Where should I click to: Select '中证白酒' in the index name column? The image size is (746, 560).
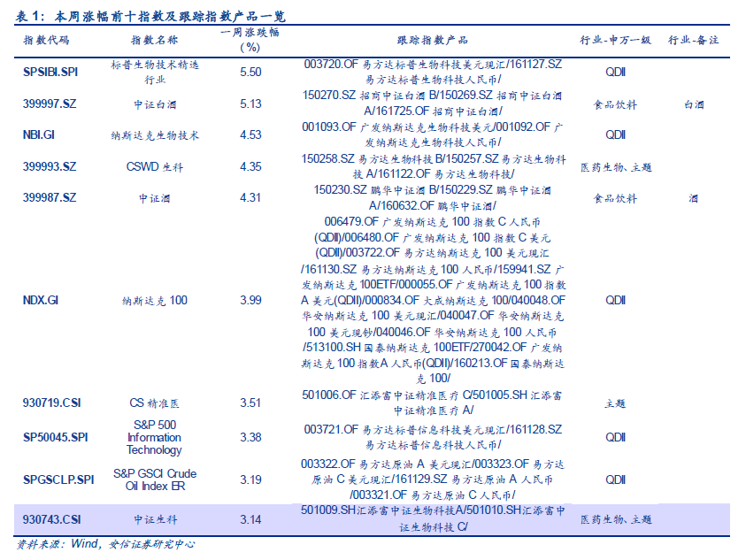point(155,104)
